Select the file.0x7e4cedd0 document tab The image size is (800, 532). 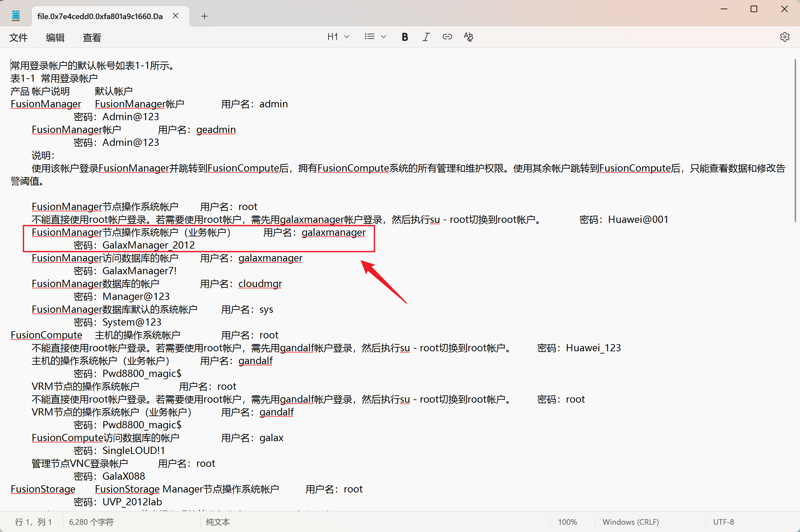point(100,16)
